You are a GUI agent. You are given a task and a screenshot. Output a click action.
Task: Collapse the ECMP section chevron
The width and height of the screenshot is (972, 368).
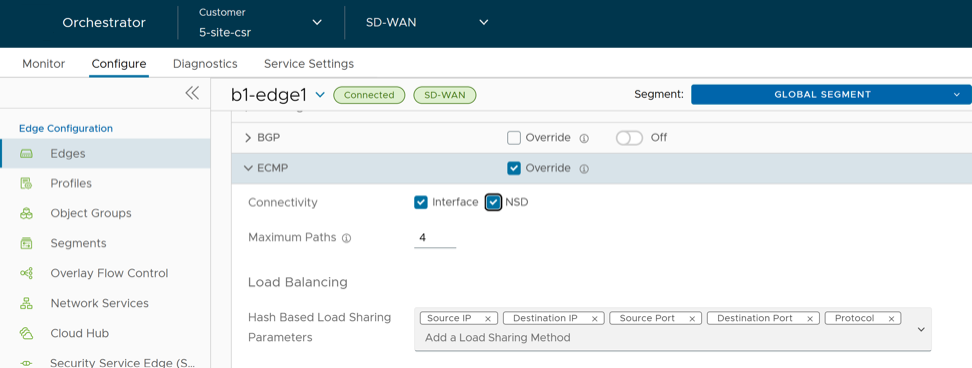click(x=249, y=168)
